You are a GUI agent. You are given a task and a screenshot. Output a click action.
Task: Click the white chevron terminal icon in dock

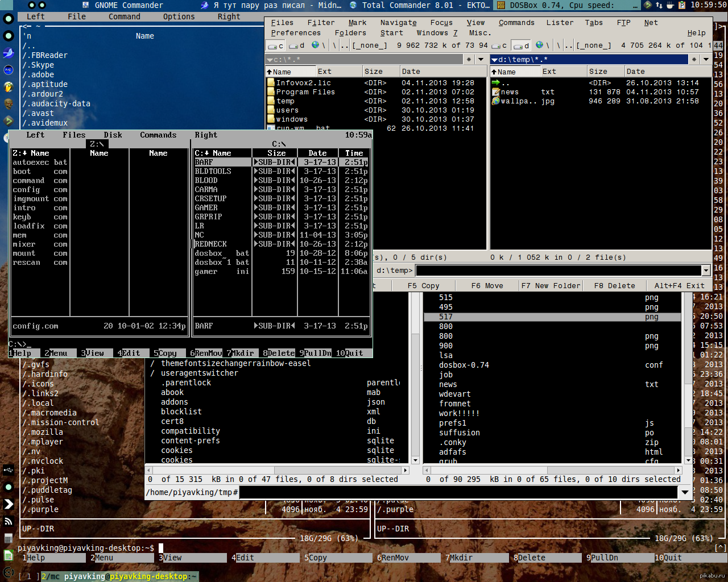(x=9, y=504)
